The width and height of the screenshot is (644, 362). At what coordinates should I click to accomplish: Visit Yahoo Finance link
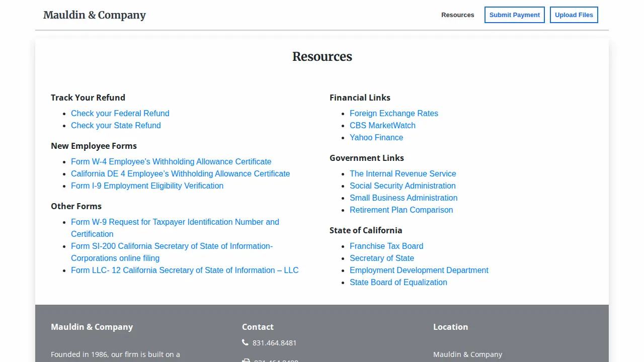click(376, 137)
